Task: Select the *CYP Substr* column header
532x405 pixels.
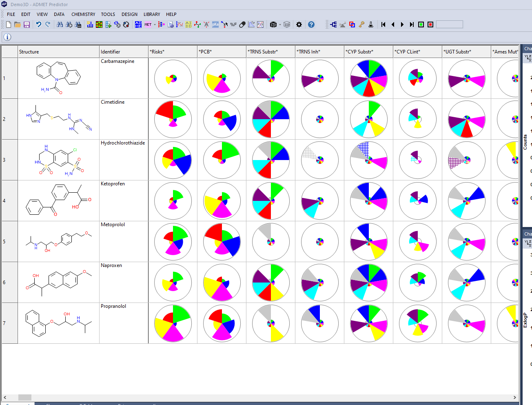Action: pos(369,52)
